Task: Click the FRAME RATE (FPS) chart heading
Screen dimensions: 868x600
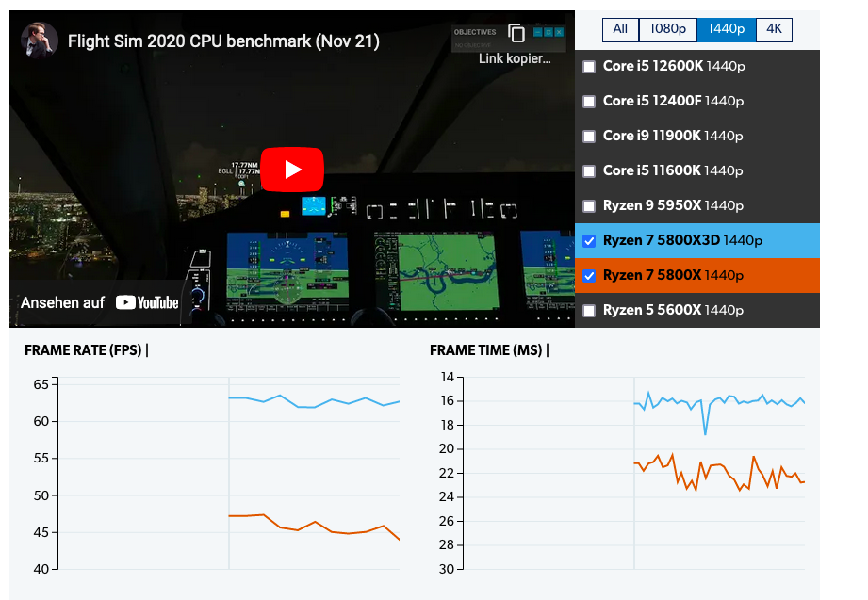Action: [83, 350]
